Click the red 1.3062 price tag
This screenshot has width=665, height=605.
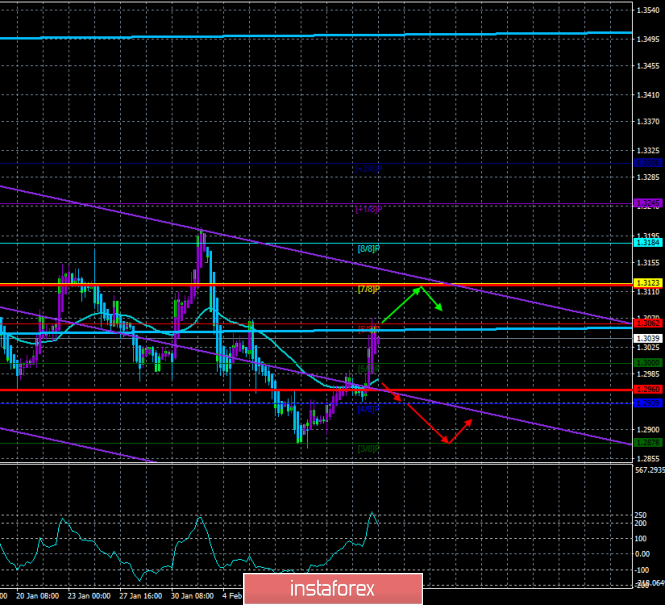pyautogui.click(x=648, y=323)
